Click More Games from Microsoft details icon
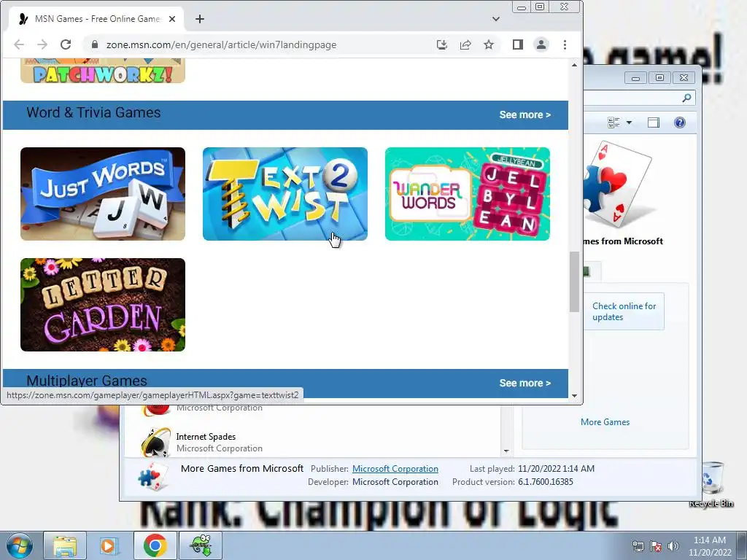The image size is (747, 560). click(153, 476)
